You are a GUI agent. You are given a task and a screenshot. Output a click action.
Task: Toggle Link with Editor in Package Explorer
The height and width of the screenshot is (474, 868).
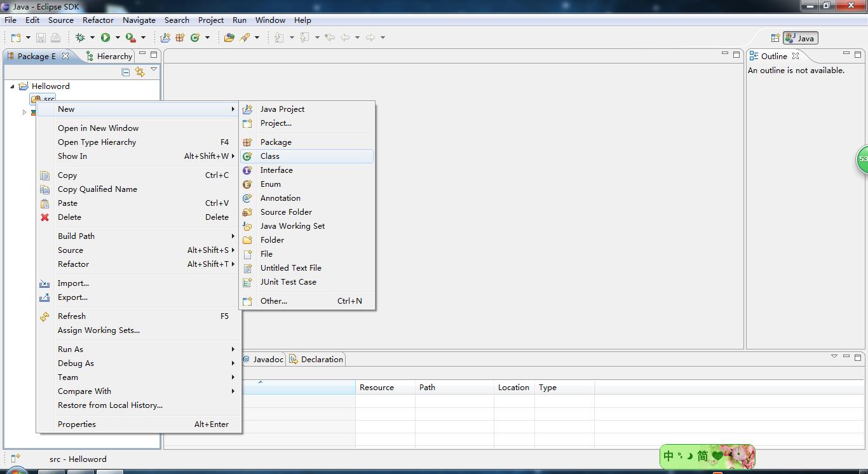pos(140,72)
